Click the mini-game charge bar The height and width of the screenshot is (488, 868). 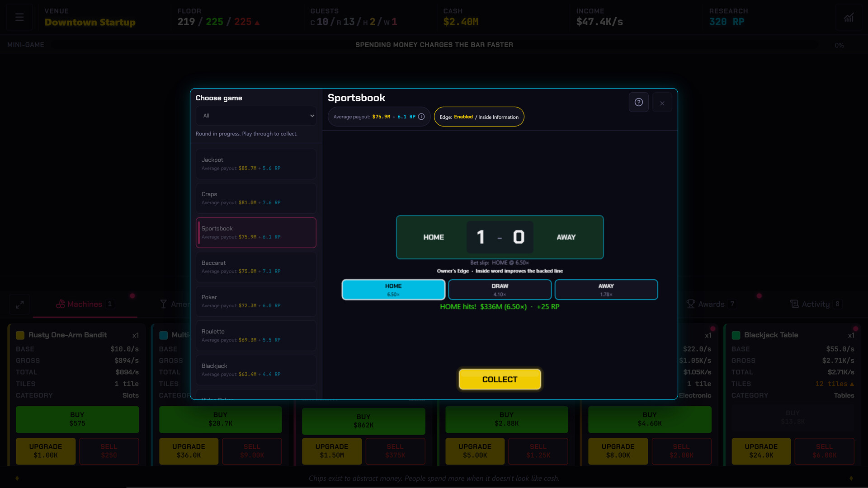point(434,45)
